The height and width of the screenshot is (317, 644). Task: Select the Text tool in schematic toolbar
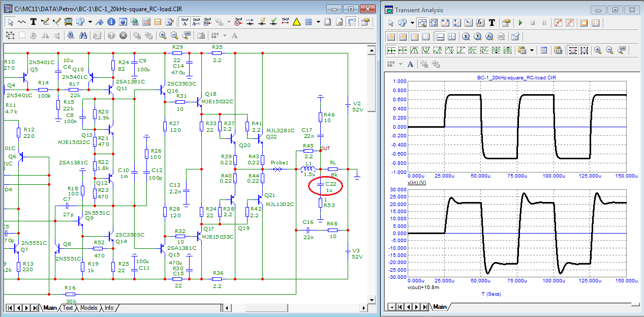coord(34,22)
